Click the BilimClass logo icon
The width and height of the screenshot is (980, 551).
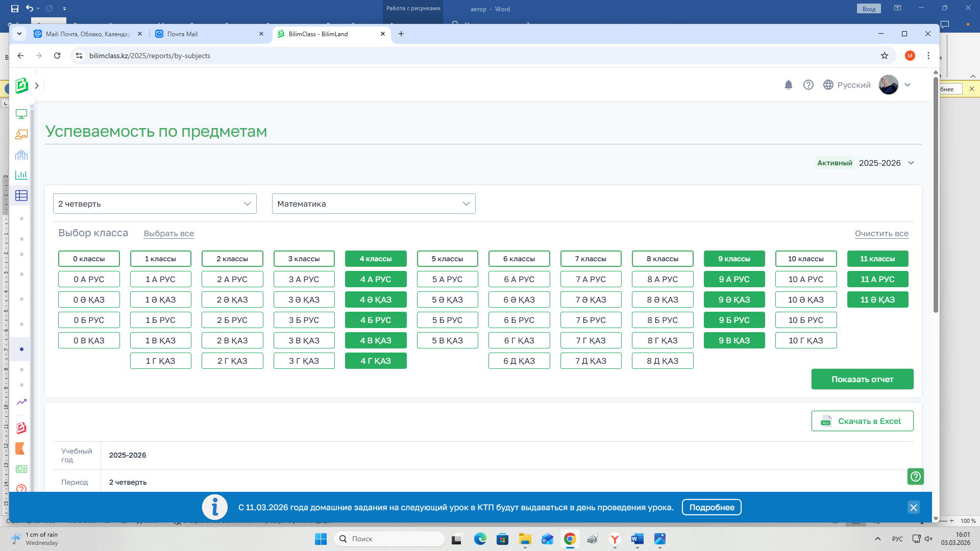tap(21, 86)
